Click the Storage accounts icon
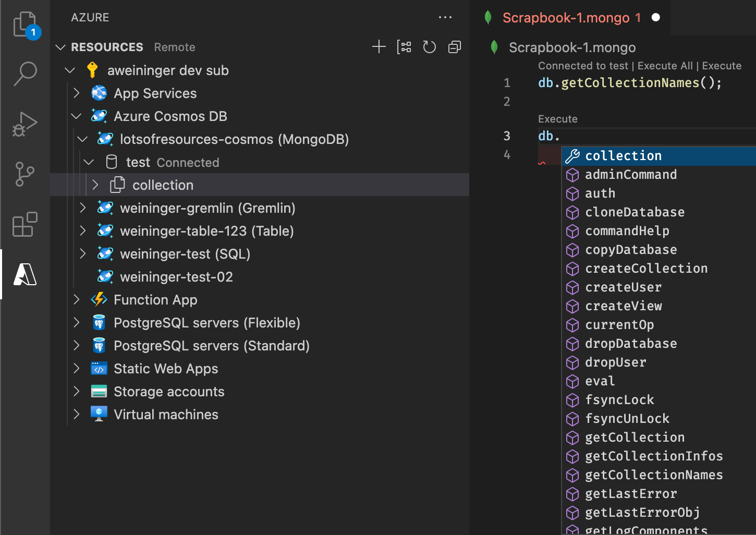 click(99, 391)
